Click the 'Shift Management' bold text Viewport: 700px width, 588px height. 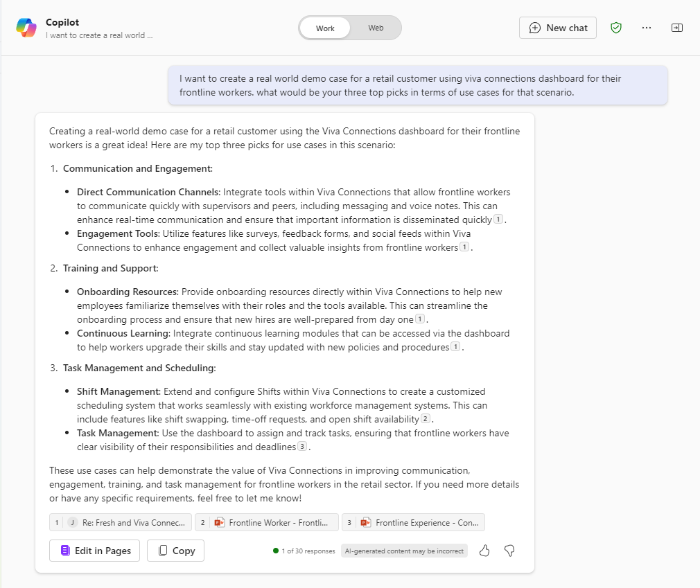(119, 392)
